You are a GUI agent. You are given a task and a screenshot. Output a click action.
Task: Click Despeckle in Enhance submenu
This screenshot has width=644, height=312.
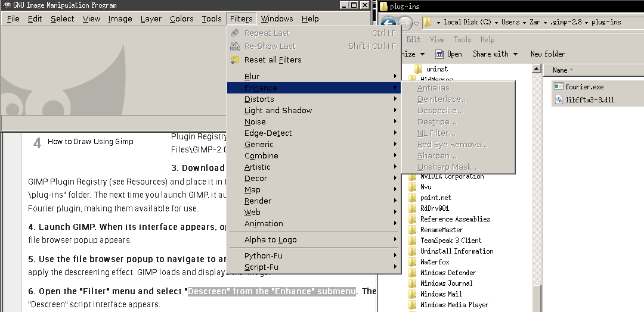(x=459, y=110)
